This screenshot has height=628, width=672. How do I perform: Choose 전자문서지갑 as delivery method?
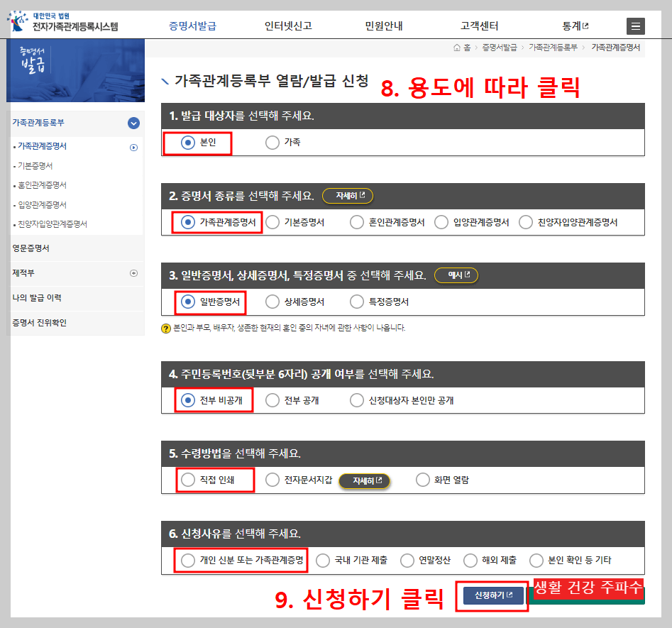coord(272,480)
